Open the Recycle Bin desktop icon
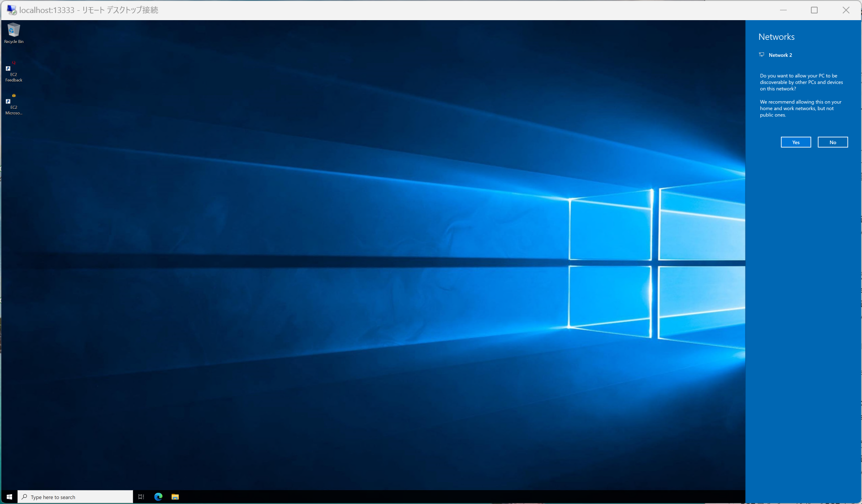The image size is (862, 504). (x=13, y=30)
